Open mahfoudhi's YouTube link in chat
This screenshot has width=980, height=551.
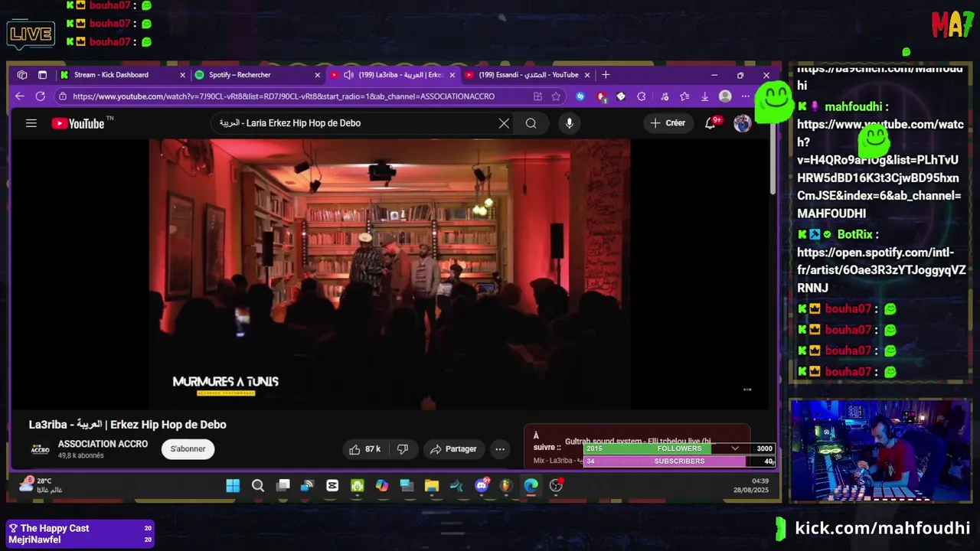tap(879, 168)
